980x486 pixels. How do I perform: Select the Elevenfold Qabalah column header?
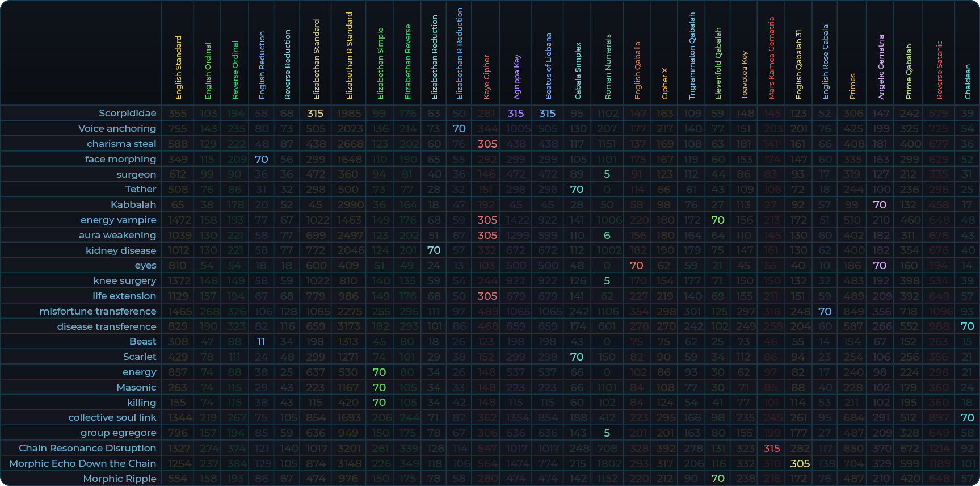pos(718,64)
